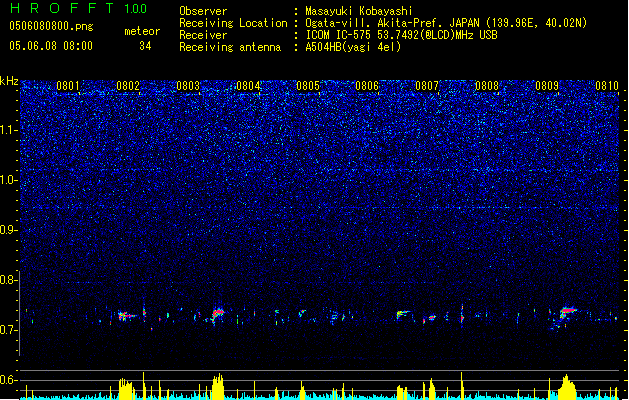Click the 1.0 kHz axis label
629x400 pixels.
(8, 180)
